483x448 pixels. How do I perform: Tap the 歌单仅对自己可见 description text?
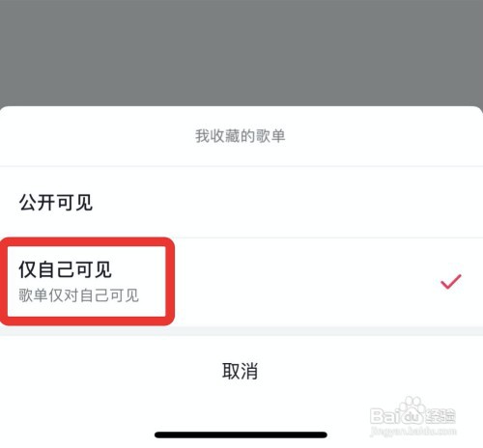click(78, 295)
